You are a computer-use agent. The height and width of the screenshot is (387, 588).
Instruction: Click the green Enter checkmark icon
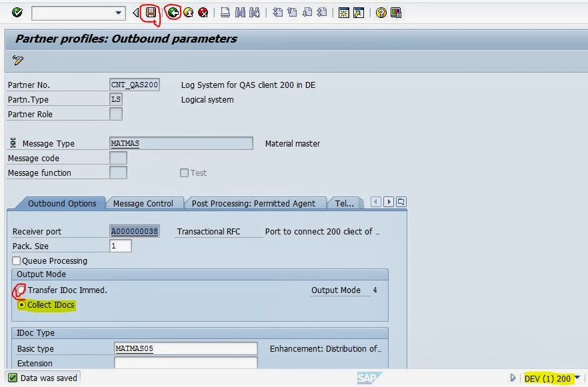click(x=17, y=13)
